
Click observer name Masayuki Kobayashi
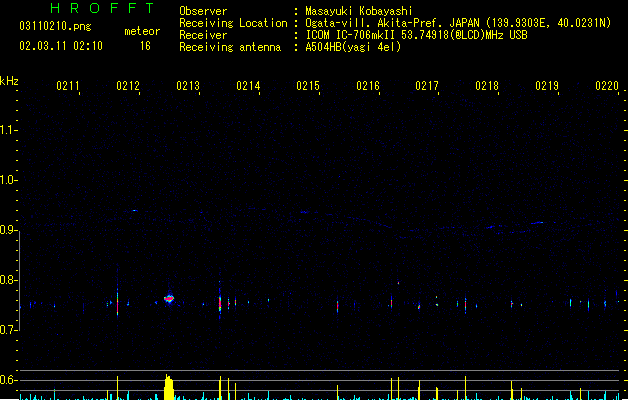pos(359,11)
